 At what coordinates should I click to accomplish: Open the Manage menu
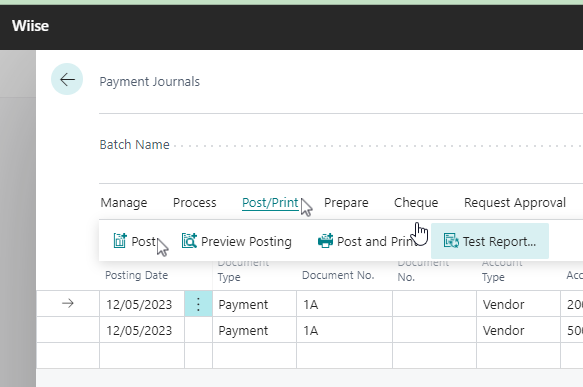pos(124,203)
